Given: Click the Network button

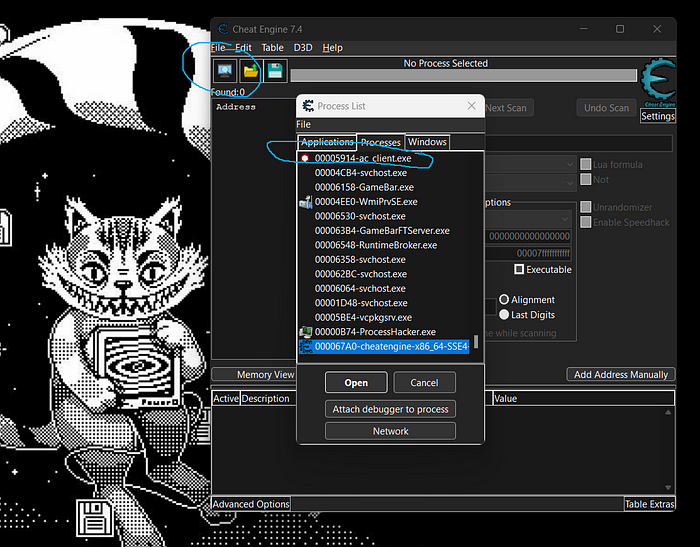Looking at the screenshot, I should [390, 431].
